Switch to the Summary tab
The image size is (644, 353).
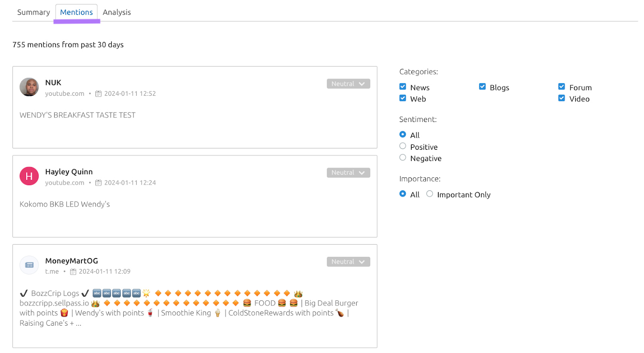point(33,12)
